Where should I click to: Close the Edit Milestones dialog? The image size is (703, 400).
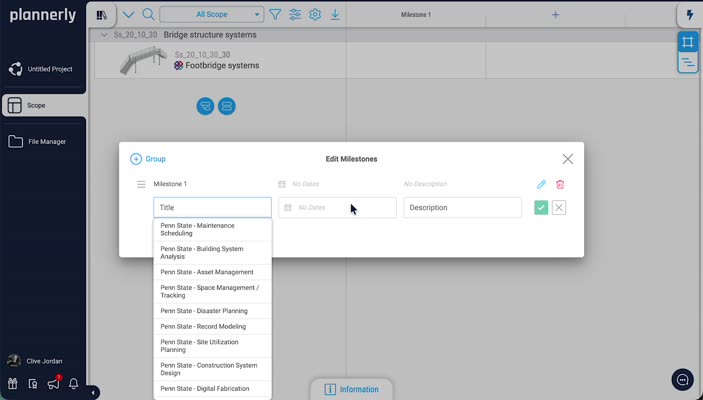point(568,159)
